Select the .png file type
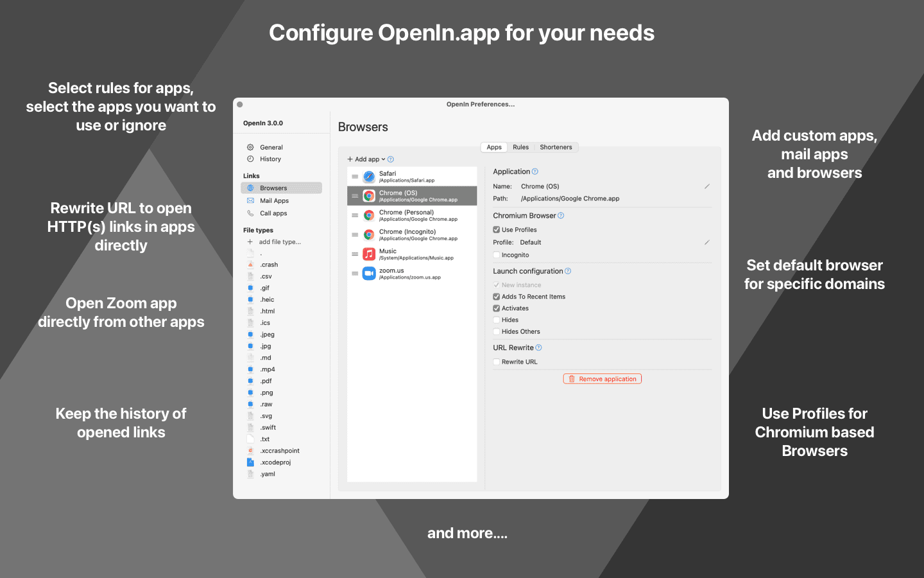Screen dimensions: 924x578 point(267,392)
